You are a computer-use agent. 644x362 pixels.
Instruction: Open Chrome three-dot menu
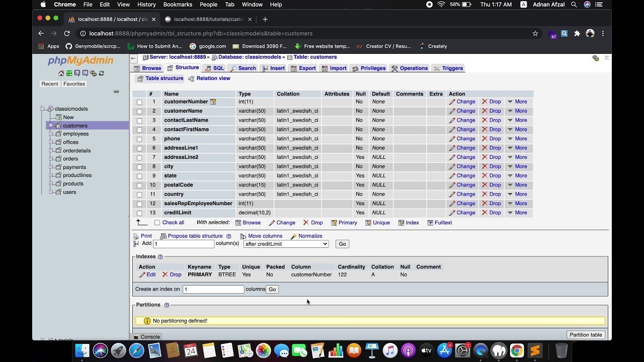(x=603, y=33)
